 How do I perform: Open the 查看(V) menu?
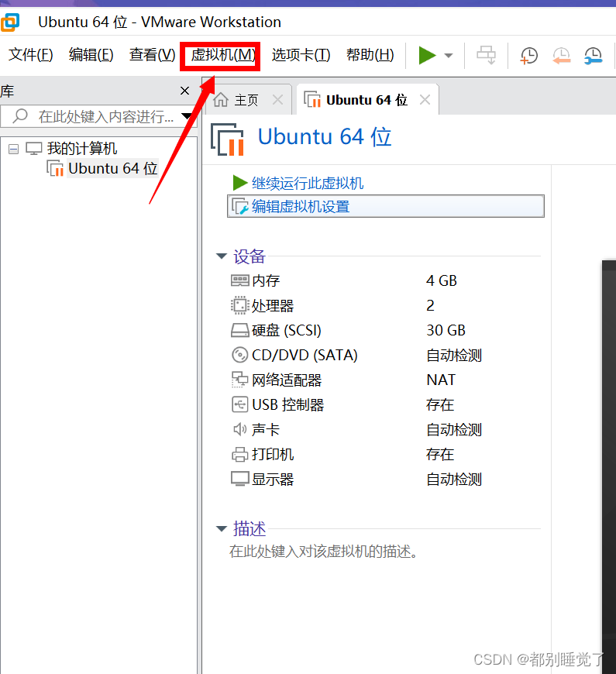point(152,55)
